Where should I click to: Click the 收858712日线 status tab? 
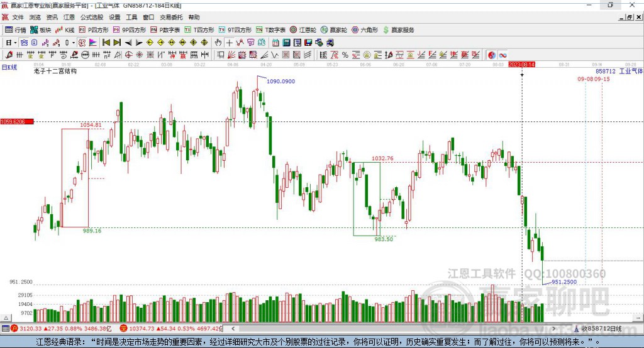tap(599, 329)
